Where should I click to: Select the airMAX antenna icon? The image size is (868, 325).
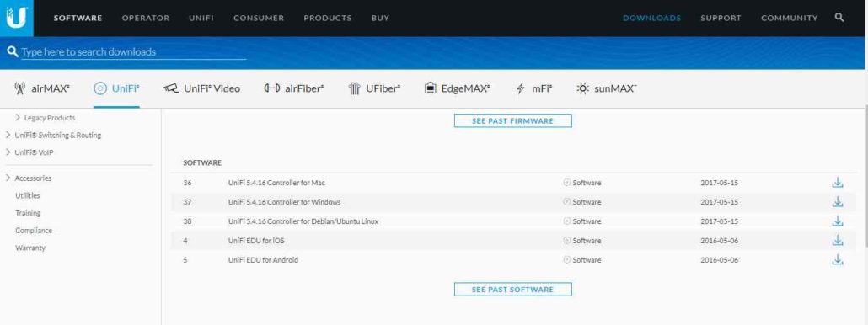coord(19,88)
